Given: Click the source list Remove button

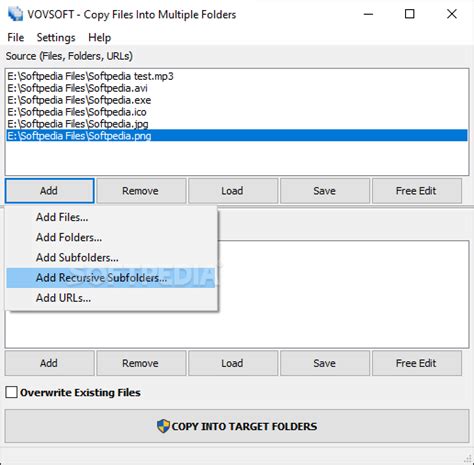Looking at the screenshot, I should point(141,191).
